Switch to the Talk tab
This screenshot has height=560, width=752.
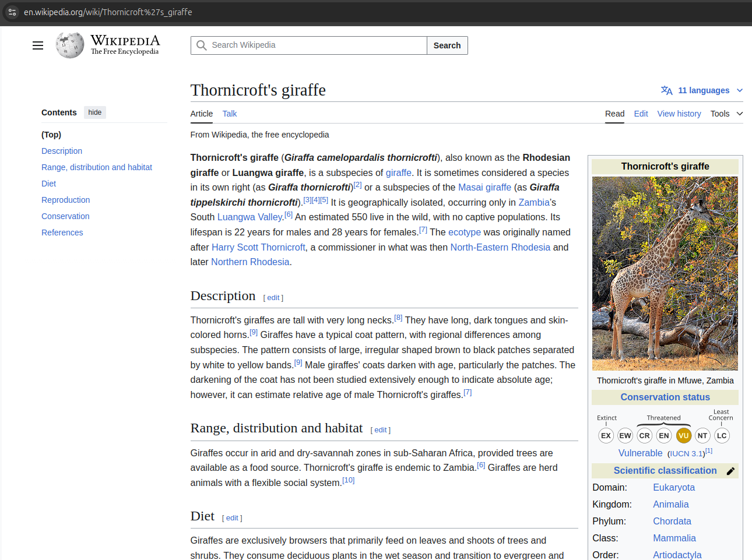pyautogui.click(x=229, y=114)
